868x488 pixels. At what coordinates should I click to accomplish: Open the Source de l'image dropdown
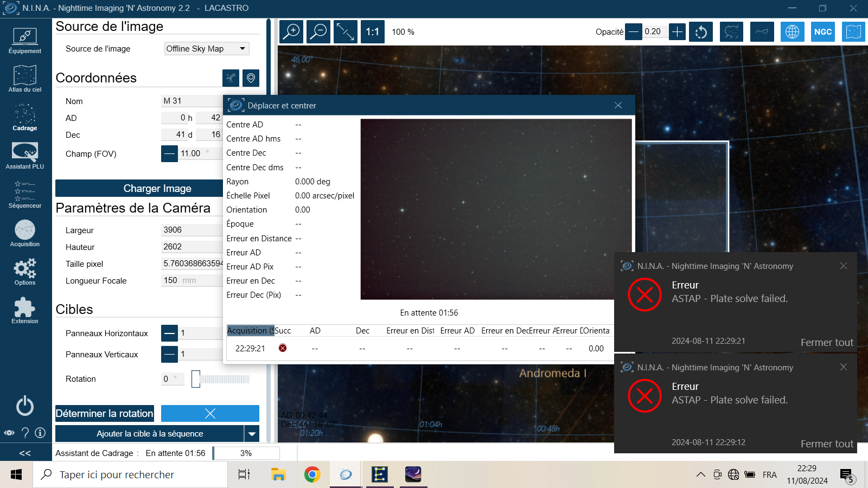[x=207, y=49]
